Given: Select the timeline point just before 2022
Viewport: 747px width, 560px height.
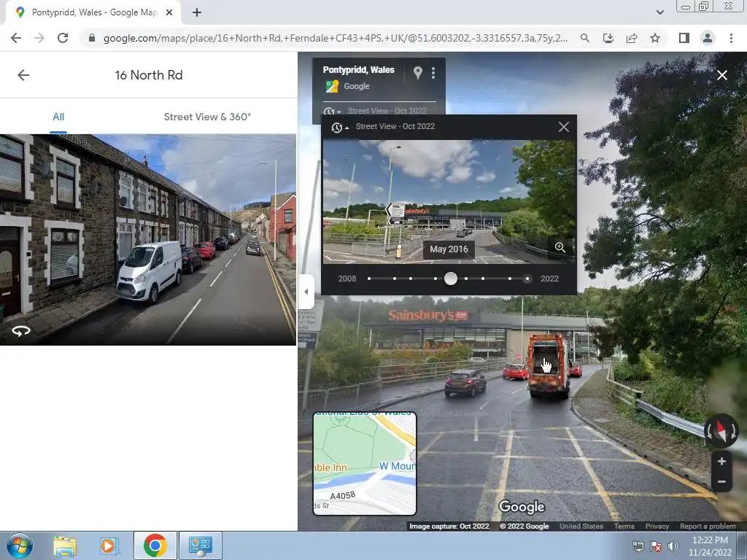Looking at the screenshot, I should 510,279.
